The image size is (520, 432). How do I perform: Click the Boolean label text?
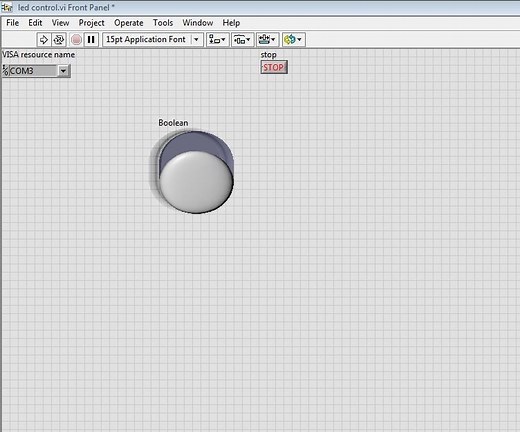point(173,123)
